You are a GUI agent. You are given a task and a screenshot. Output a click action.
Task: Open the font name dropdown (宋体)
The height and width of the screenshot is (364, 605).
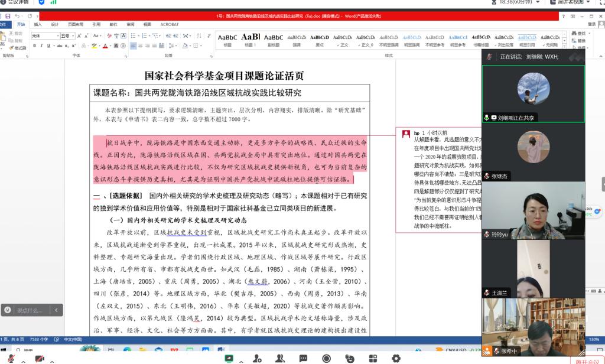[x=58, y=36]
